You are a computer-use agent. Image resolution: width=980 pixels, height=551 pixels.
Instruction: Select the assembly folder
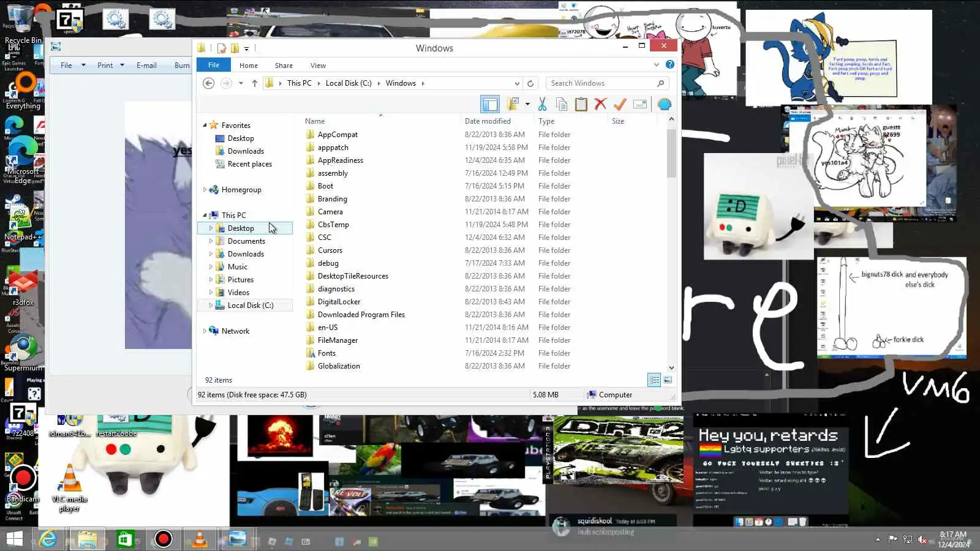click(333, 173)
